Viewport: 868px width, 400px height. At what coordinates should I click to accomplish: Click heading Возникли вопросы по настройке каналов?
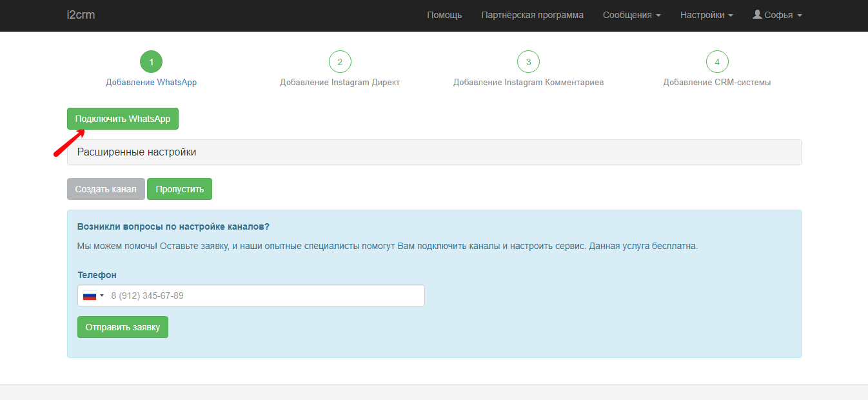click(x=173, y=226)
